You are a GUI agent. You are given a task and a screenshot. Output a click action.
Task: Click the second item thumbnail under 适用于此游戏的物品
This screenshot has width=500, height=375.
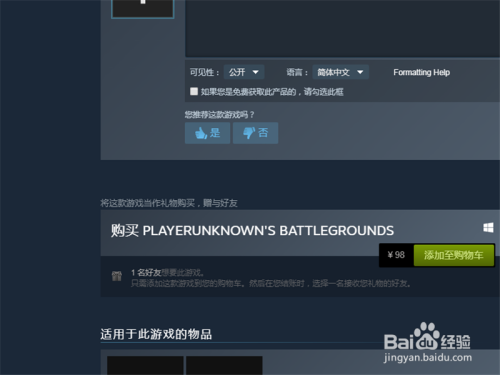(x=224, y=365)
